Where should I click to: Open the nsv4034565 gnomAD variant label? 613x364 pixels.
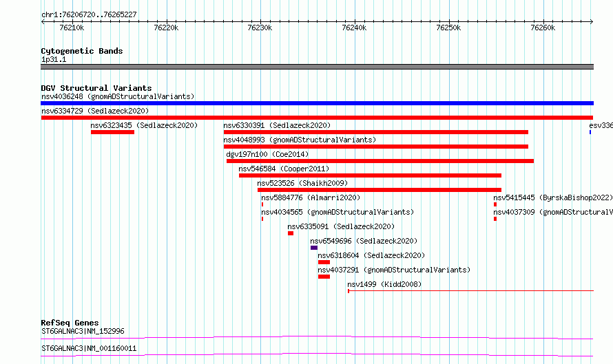coord(337,212)
